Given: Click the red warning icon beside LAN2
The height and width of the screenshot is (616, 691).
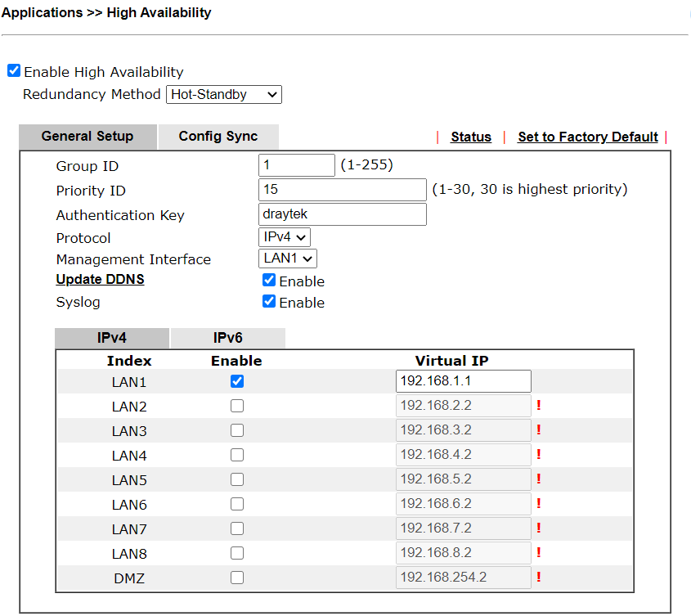Looking at the screenshot, I should (539, 406).
